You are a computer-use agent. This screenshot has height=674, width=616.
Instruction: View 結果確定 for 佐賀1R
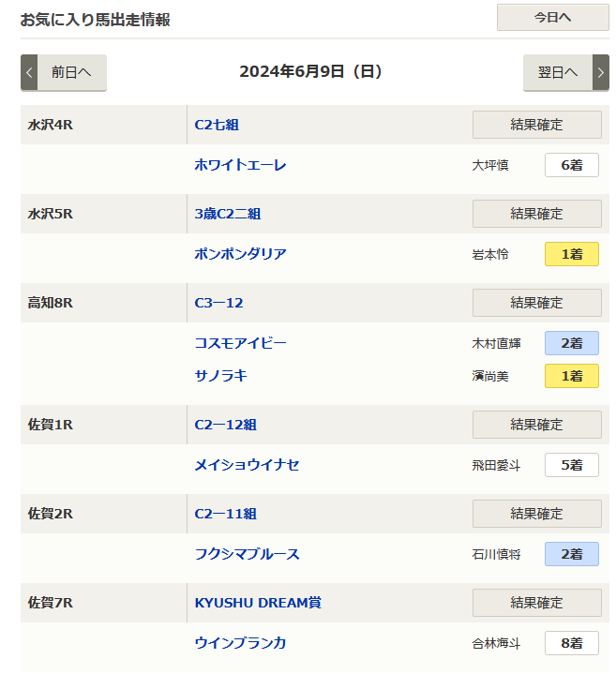536,425
